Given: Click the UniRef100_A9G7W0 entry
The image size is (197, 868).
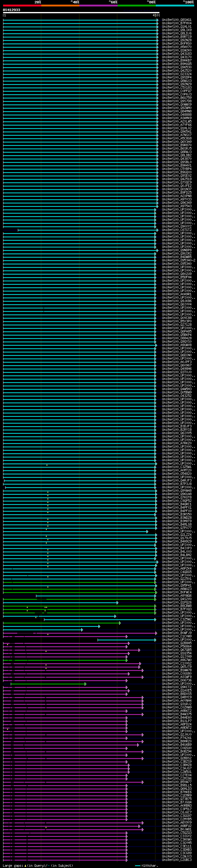Looking at the screenshot, I should 177,660.
